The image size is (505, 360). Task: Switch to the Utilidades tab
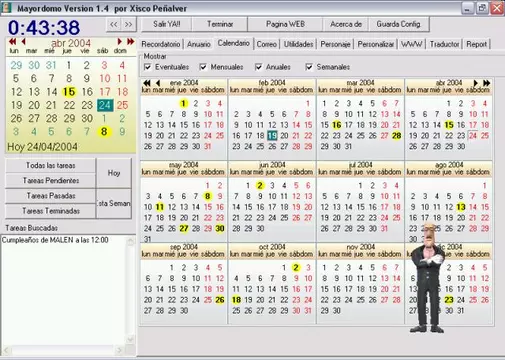pyautogui.click(x=298, y=44)
